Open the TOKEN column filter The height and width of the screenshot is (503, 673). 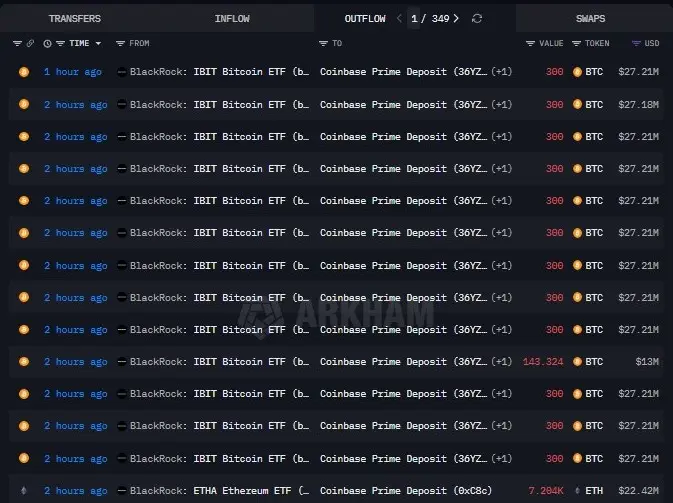pos(576,43)
